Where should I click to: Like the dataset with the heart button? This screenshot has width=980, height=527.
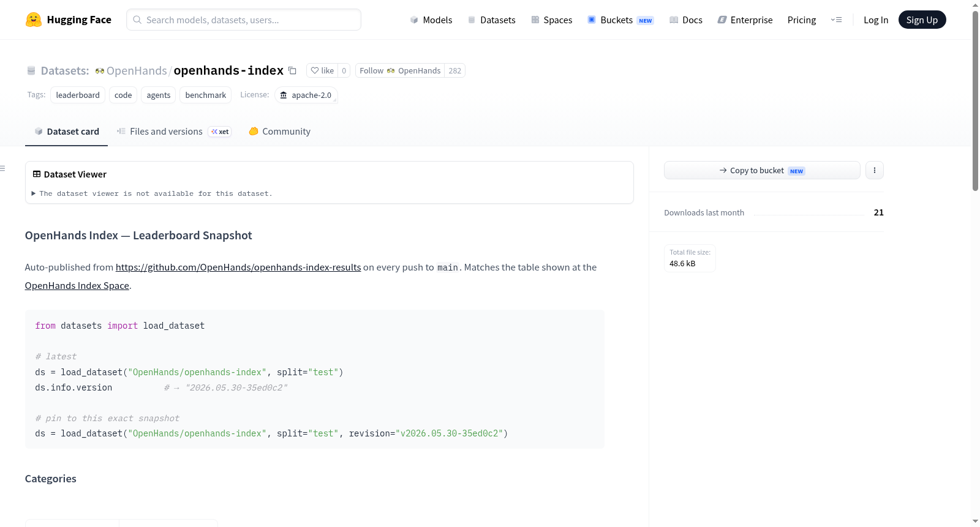click(x=322, y=70)
